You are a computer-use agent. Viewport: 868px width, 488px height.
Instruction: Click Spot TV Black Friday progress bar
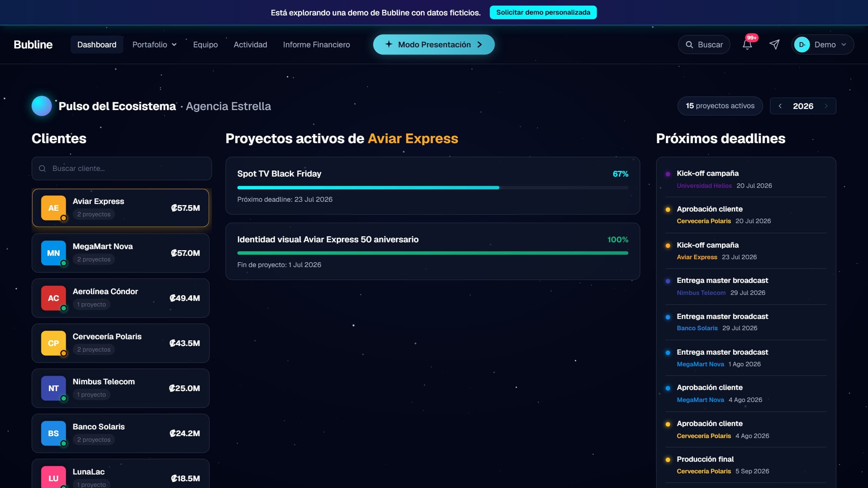(x=432, y=187)
